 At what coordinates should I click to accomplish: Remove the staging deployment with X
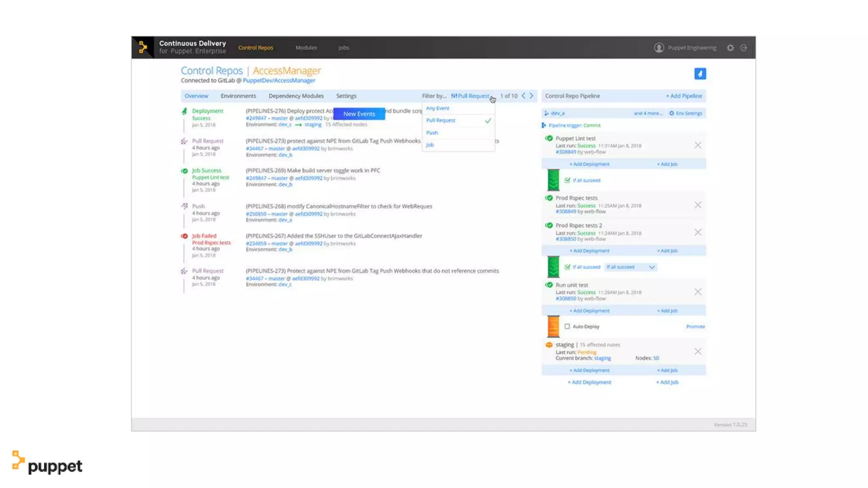click(698, 352)
